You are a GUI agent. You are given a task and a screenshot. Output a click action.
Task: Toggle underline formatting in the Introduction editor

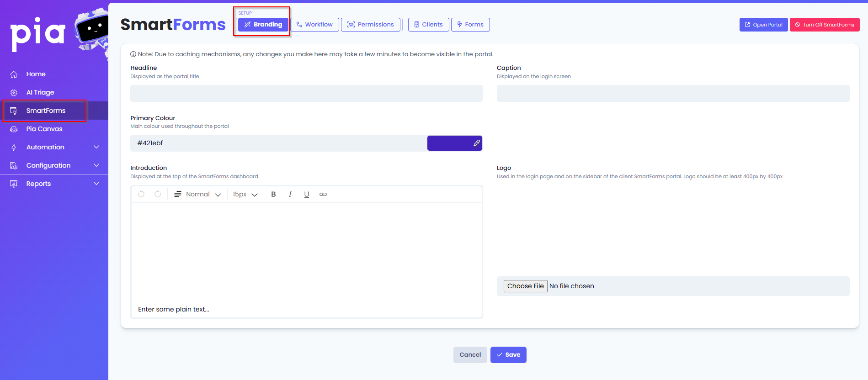(307, 194)
